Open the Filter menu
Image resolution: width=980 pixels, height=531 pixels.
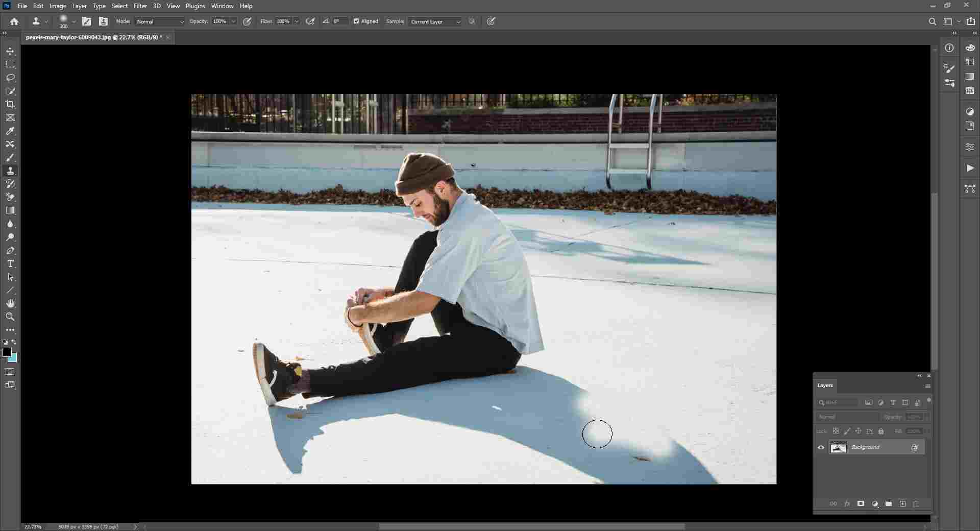pyautogui.click(x=140, y=6)
